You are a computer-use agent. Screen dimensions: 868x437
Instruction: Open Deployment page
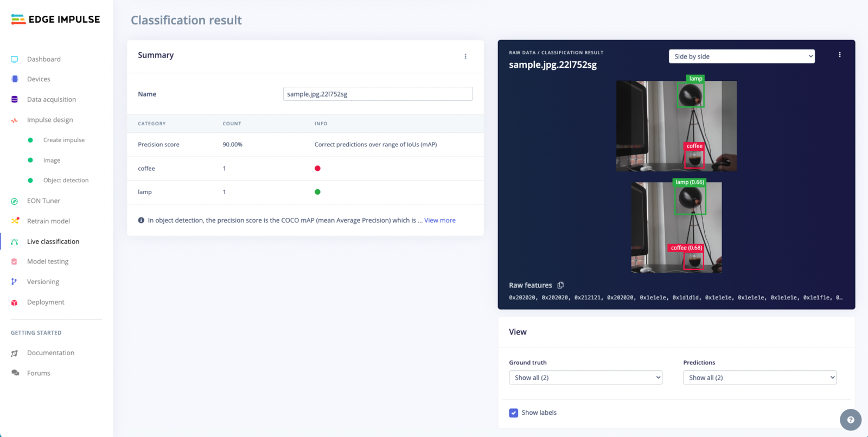pos(46,303)
